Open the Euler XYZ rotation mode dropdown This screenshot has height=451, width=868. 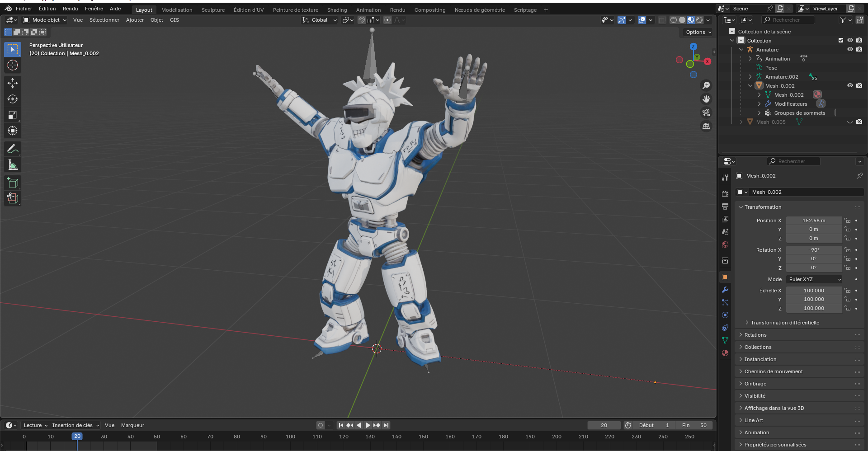pyautogui.click(x=814, y=279)
